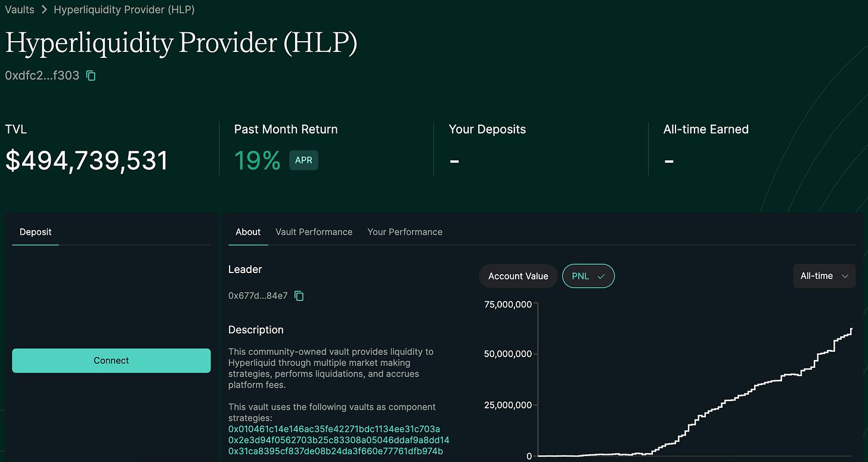The height and width of the screenshot is (462, 868).
Task: Select the Deposit tab
Action: [x=36, y=232]
